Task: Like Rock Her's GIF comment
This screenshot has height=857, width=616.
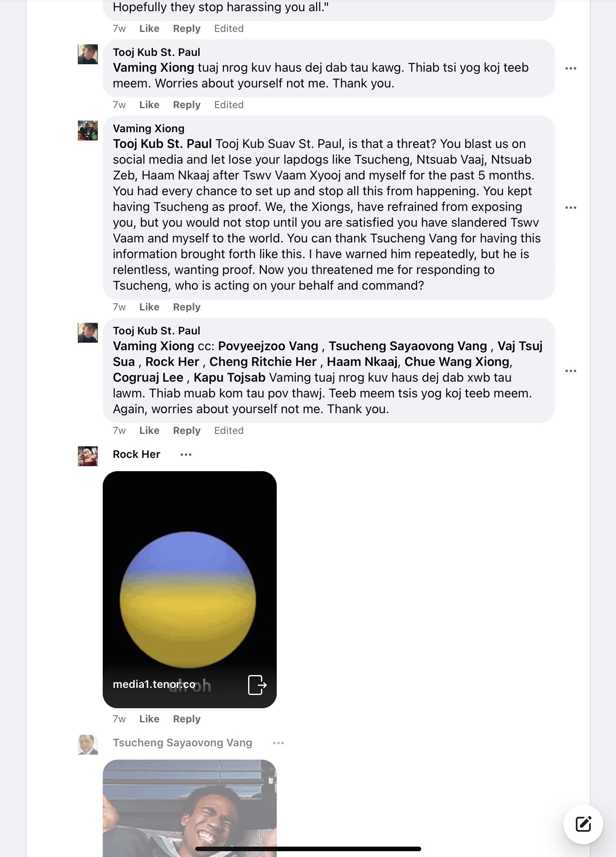Action: (149, 719)
